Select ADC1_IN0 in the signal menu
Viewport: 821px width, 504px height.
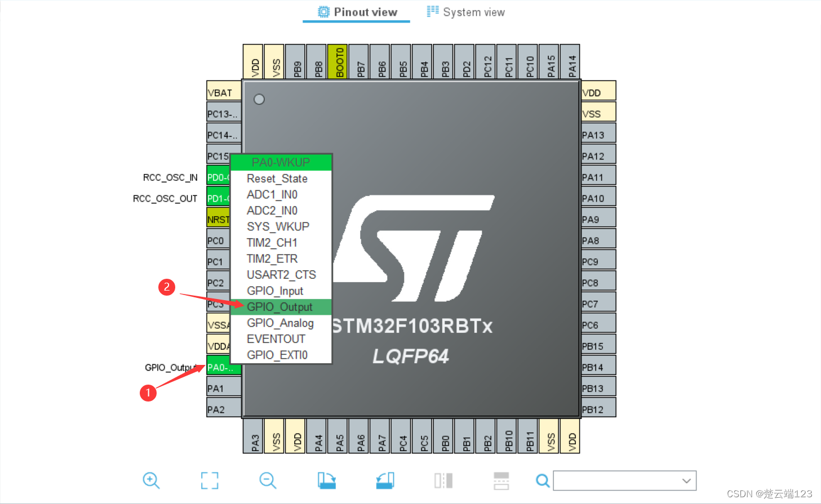pyautogui.click(x=272, y=194)
